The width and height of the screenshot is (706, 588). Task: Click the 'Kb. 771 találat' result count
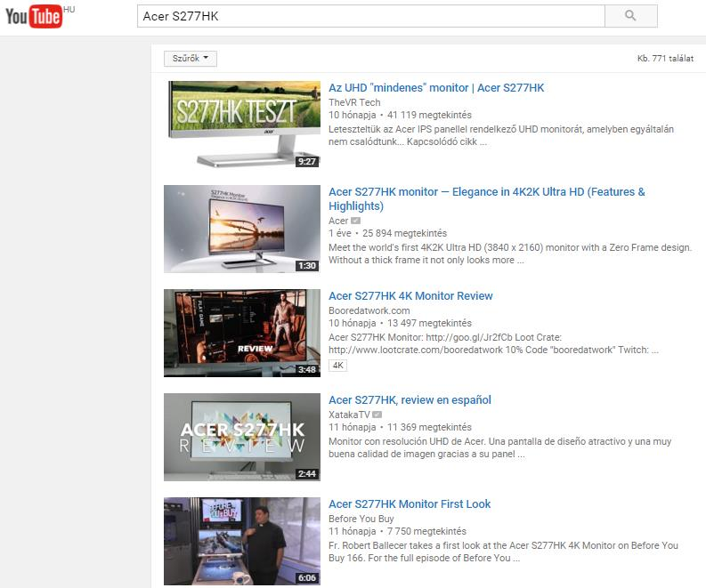click(665, 59)
